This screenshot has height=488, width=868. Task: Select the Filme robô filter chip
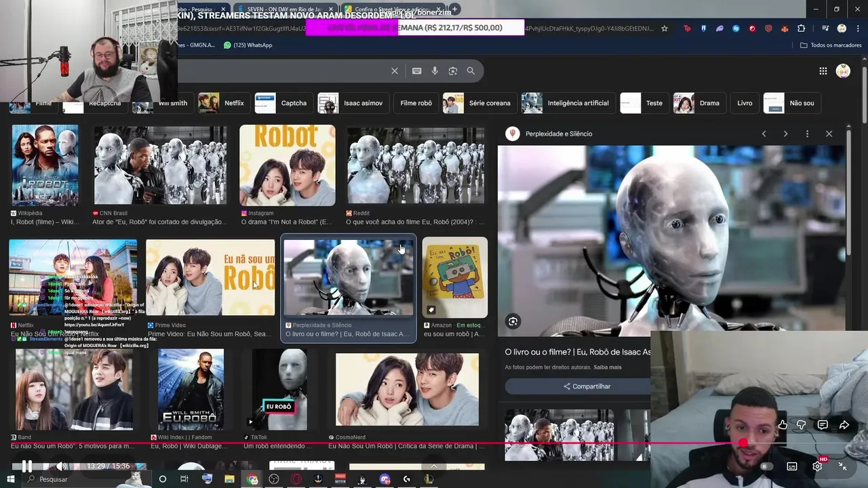(x=416, y=103)
